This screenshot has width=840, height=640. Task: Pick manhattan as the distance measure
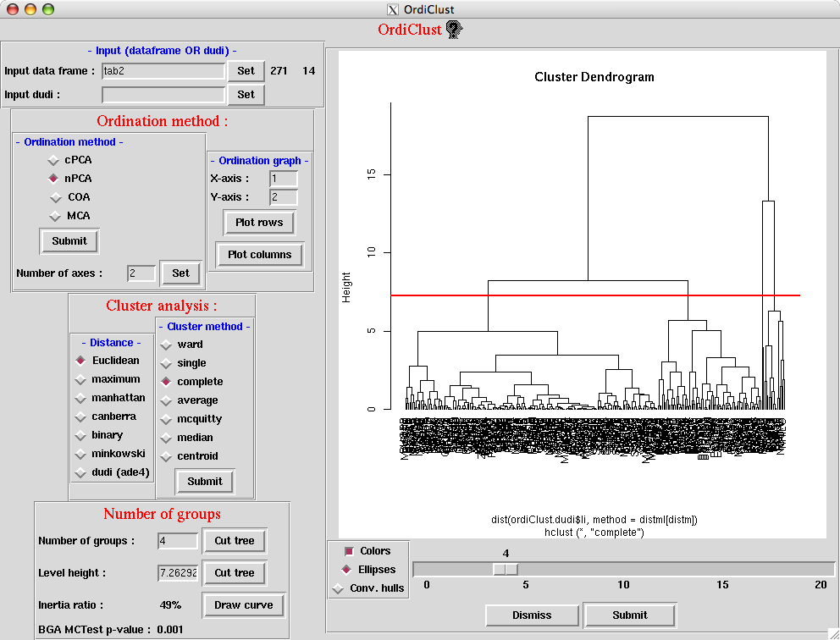(80, 398)
